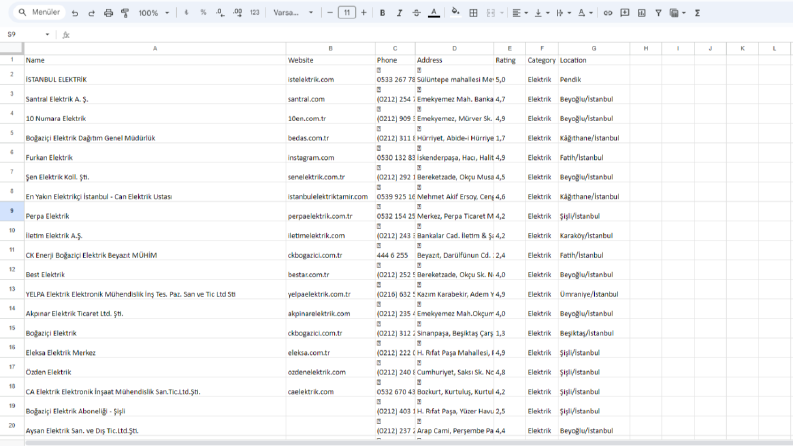Select the iletimelektrik.com cell

[330, 231]
